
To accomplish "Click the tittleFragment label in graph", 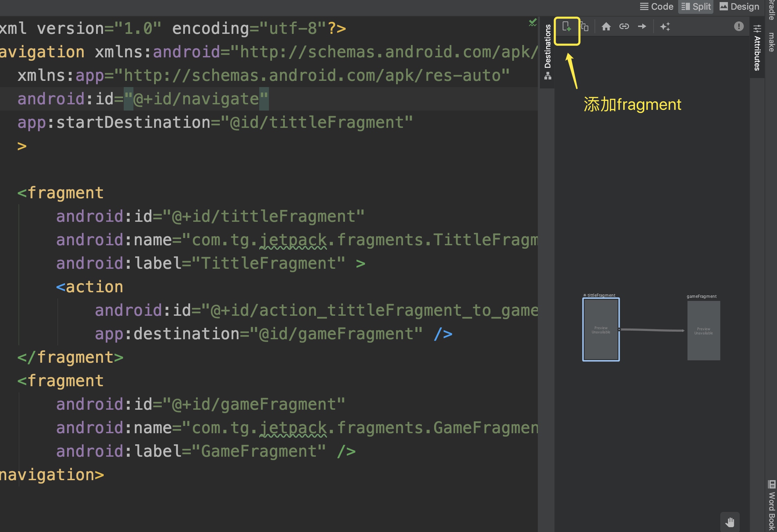I will click(601, 295).
